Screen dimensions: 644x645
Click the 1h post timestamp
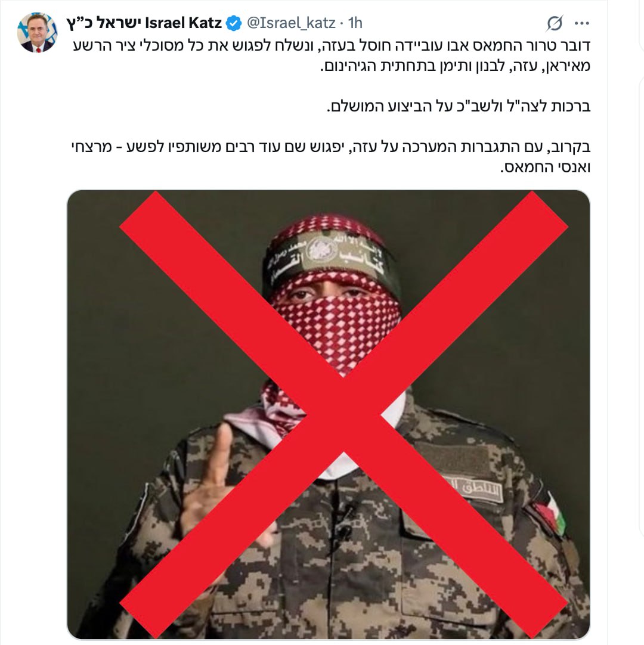(355, 23)
